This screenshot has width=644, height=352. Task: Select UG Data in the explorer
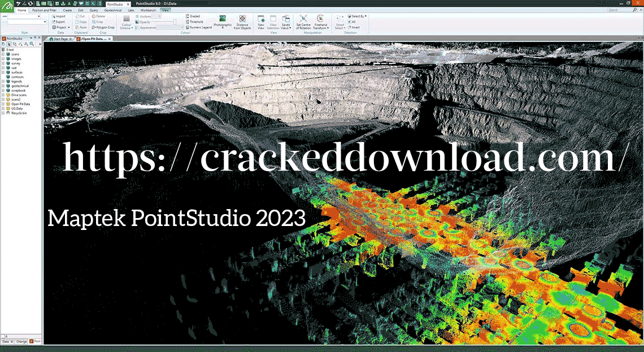pyautogui.click(x=16, y=108)
